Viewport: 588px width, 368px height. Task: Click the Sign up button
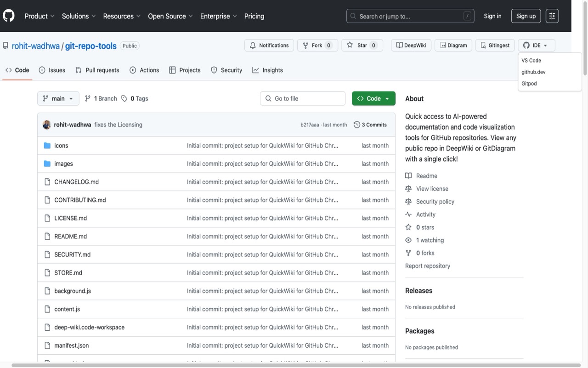[526, 16]
